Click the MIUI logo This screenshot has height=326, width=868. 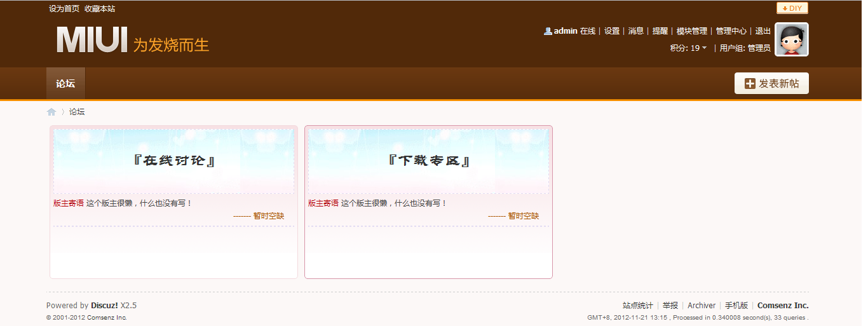tap(92, 40)
